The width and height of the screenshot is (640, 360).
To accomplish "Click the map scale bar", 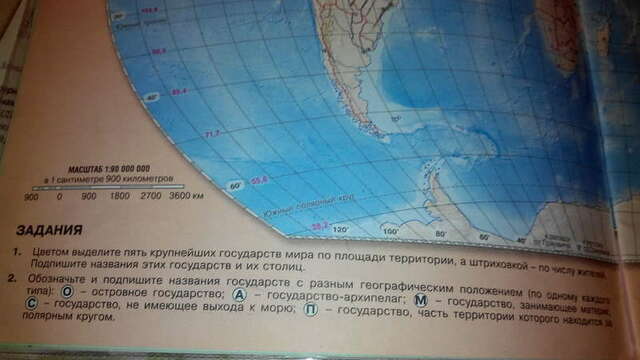I will click(109, 188).
